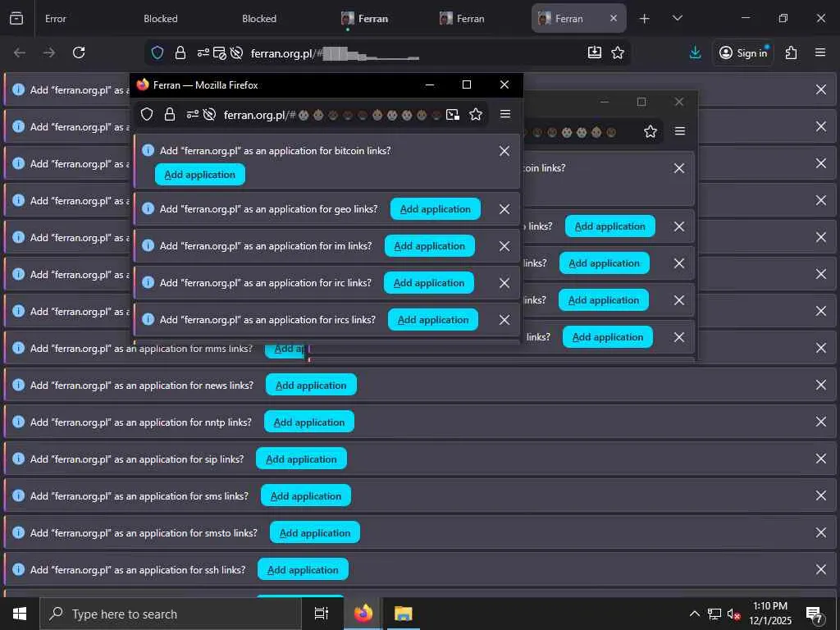Screen dimensions: 840x630
Task: Click main window address bar URL
Action: [335, 53]
